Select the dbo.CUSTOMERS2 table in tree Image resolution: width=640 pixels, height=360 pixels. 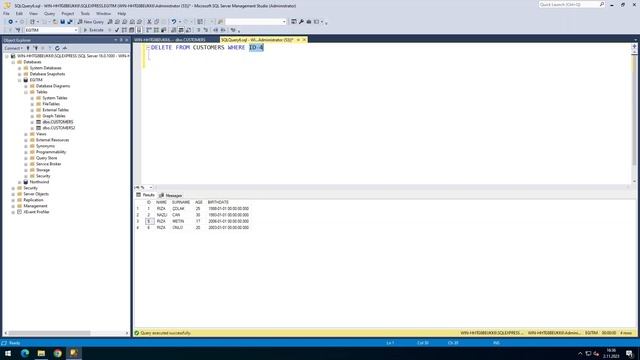point(59,128)
